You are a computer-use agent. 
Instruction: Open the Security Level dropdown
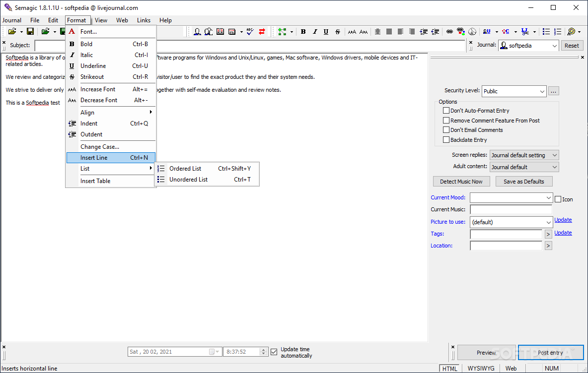(x=514, y=91)
